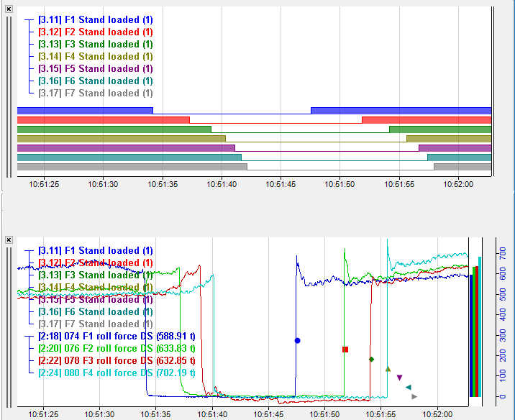Select 078 F3 roll force DS legend entry

(x=106, y=360)
